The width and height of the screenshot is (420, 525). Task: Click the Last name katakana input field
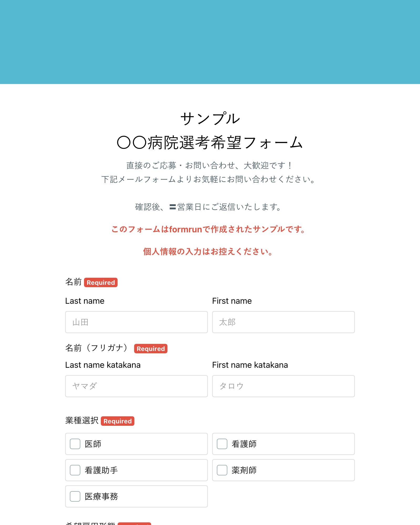[x=136, y=386]
